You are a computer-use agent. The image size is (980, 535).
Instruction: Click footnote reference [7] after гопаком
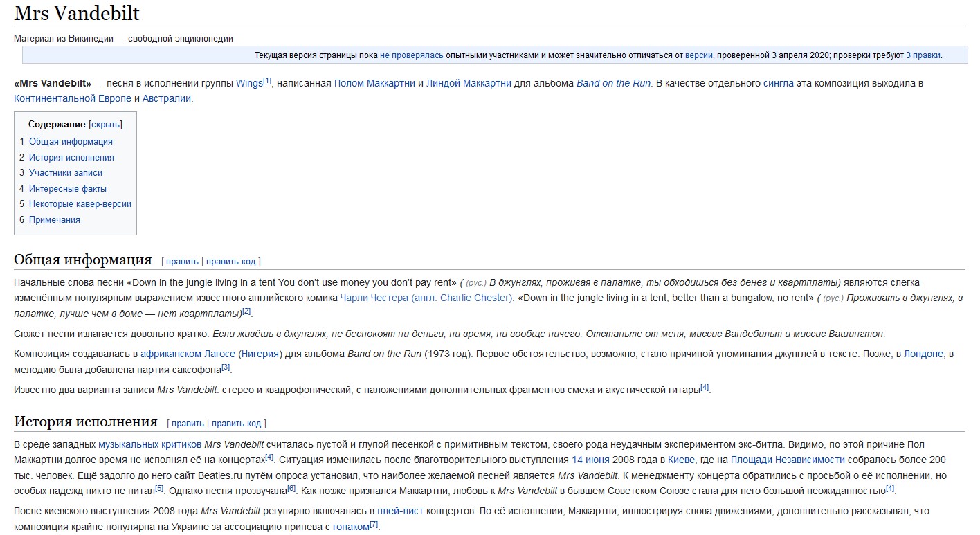click(374, 525)
